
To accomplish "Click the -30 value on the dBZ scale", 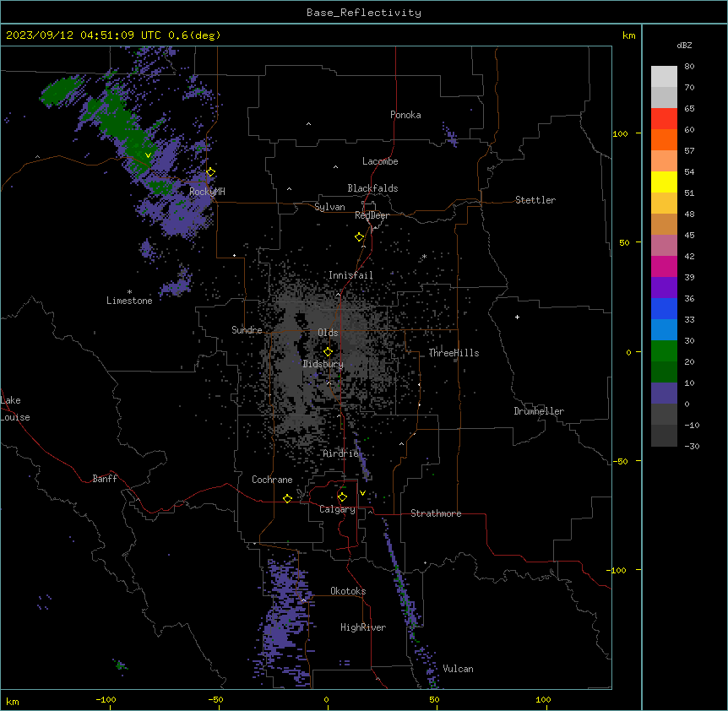I will 692,447.
